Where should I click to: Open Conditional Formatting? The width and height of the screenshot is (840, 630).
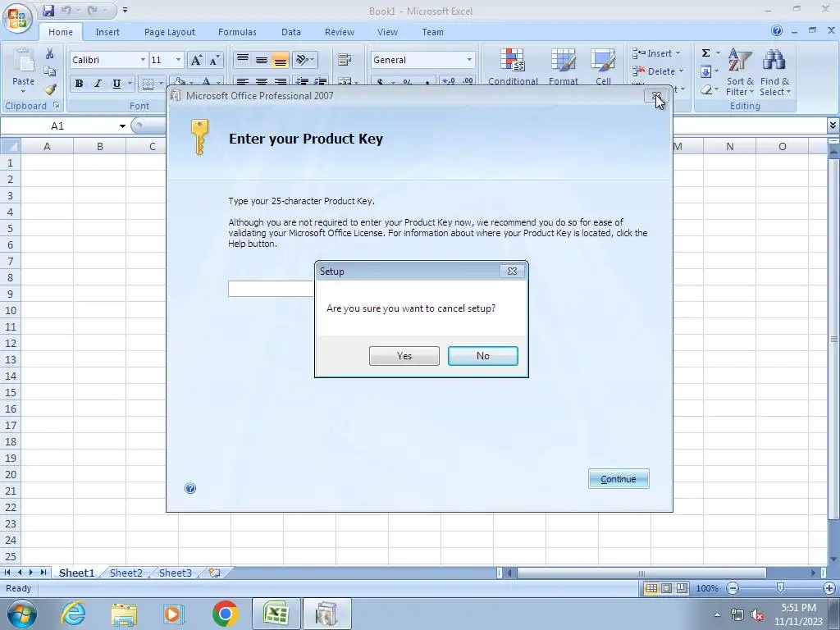513,66
